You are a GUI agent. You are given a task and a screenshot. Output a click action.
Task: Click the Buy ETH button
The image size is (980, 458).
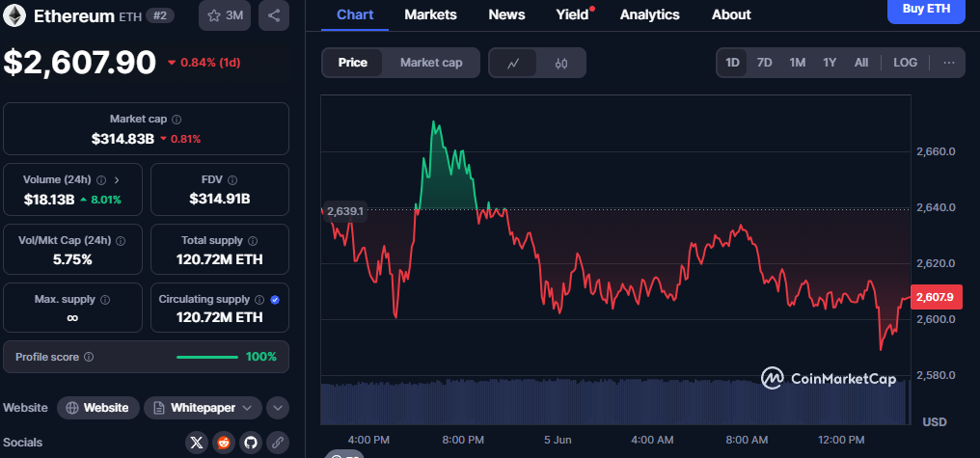click(x=926, y=10)
